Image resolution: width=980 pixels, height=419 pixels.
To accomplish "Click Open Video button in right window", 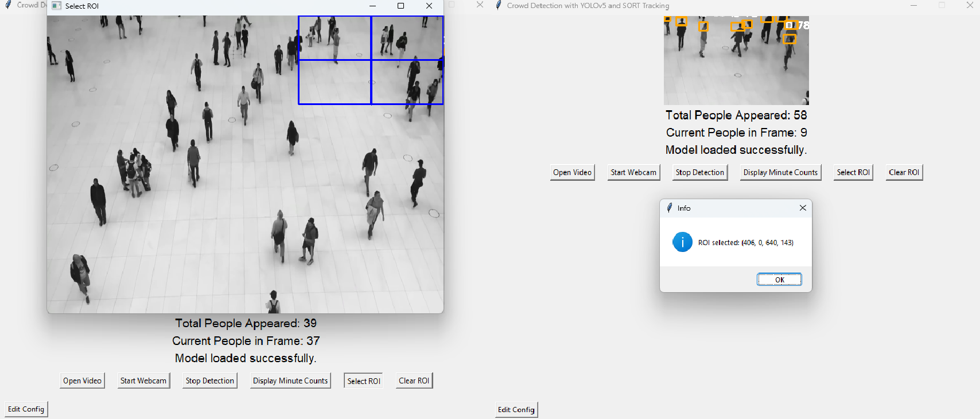I will [x=572, y=172].
